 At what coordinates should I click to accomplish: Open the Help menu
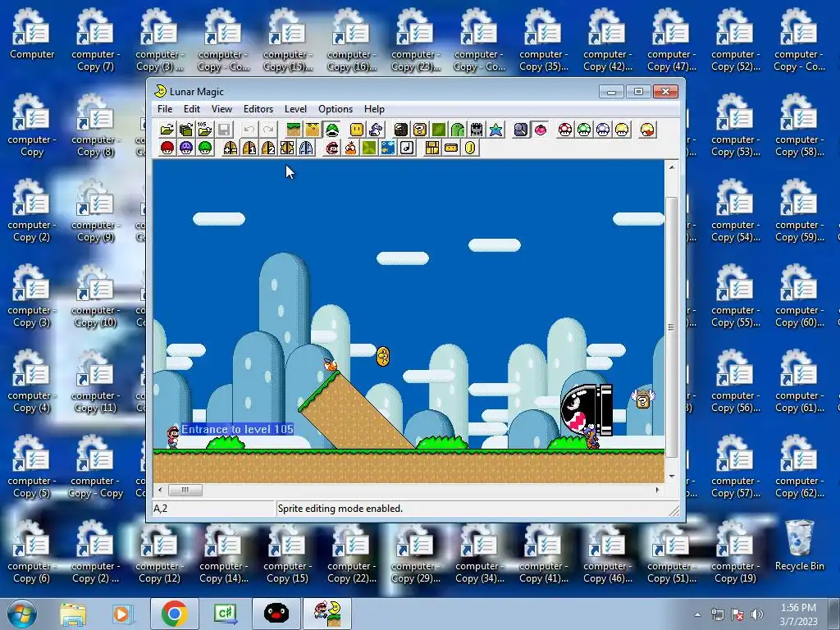(x=374, y=109)
